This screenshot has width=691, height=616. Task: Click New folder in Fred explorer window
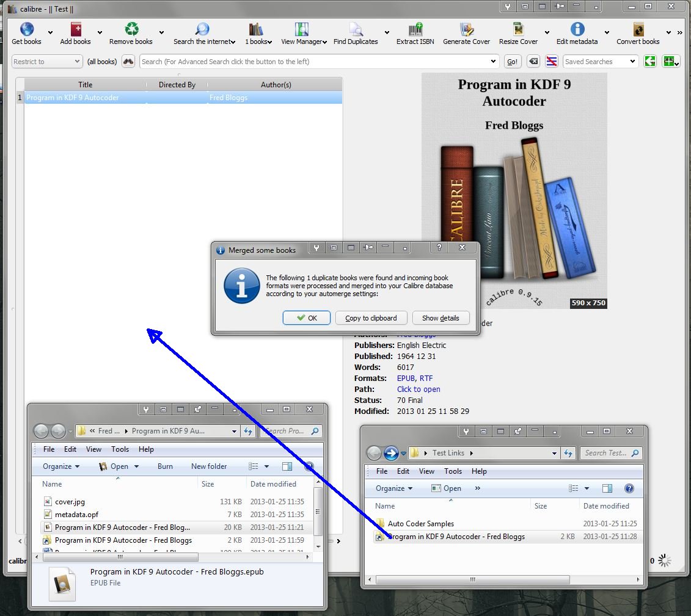[x=209, y=466]
